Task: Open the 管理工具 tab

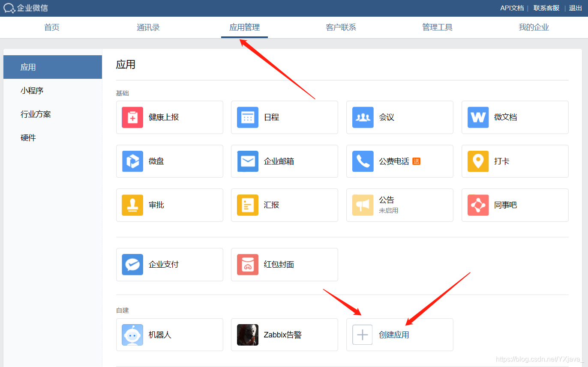Action: coord(438,27)
